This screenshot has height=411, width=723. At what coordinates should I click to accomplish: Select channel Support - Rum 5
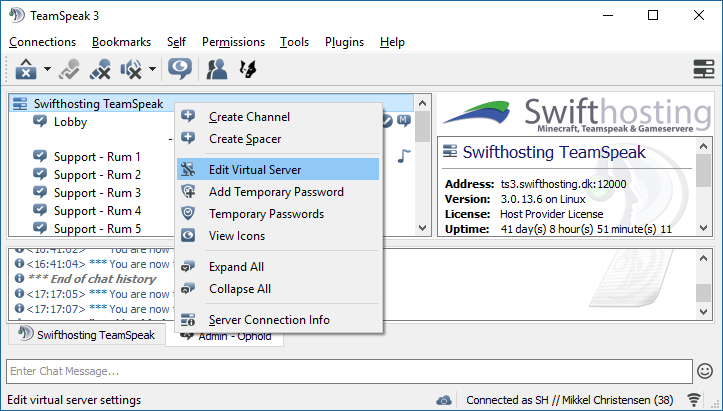click(x=97, y=229)
